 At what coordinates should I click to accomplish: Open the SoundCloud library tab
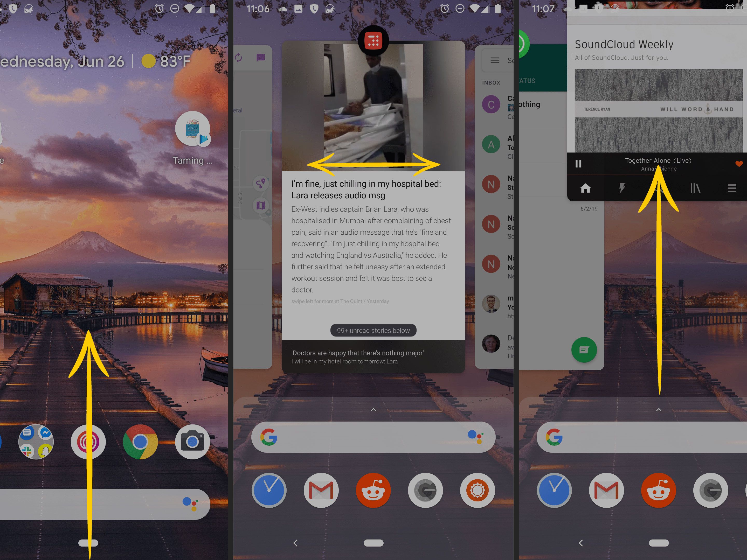pos(695,188)
